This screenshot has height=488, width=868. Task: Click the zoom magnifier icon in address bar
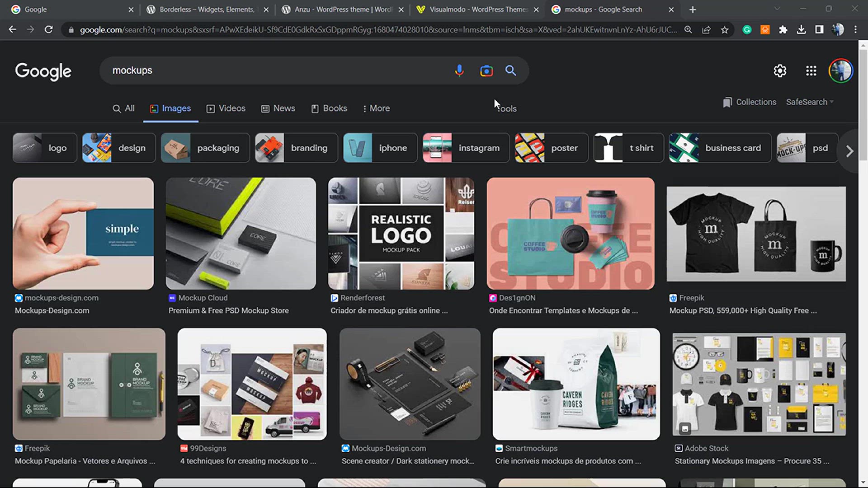pos(688,30)
